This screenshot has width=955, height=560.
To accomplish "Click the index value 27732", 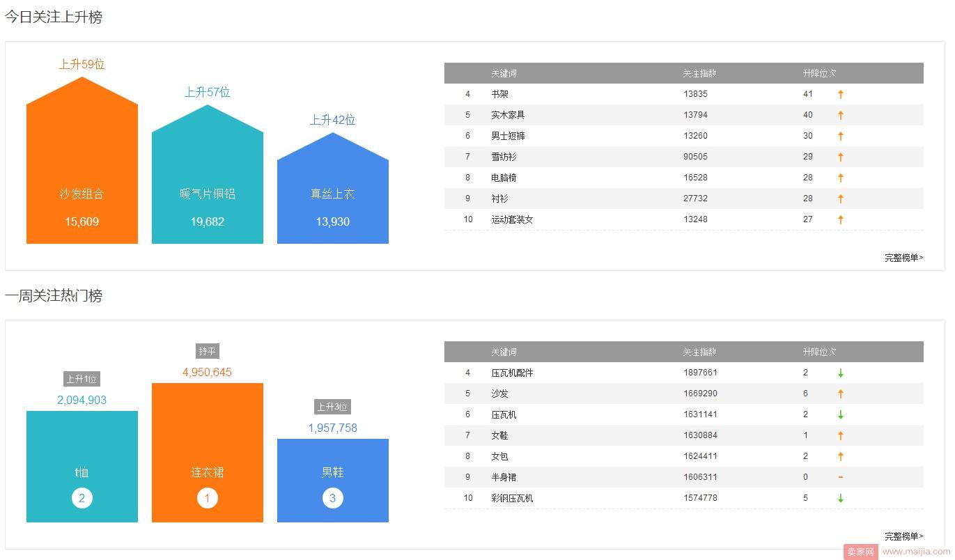I will (695, 199).
